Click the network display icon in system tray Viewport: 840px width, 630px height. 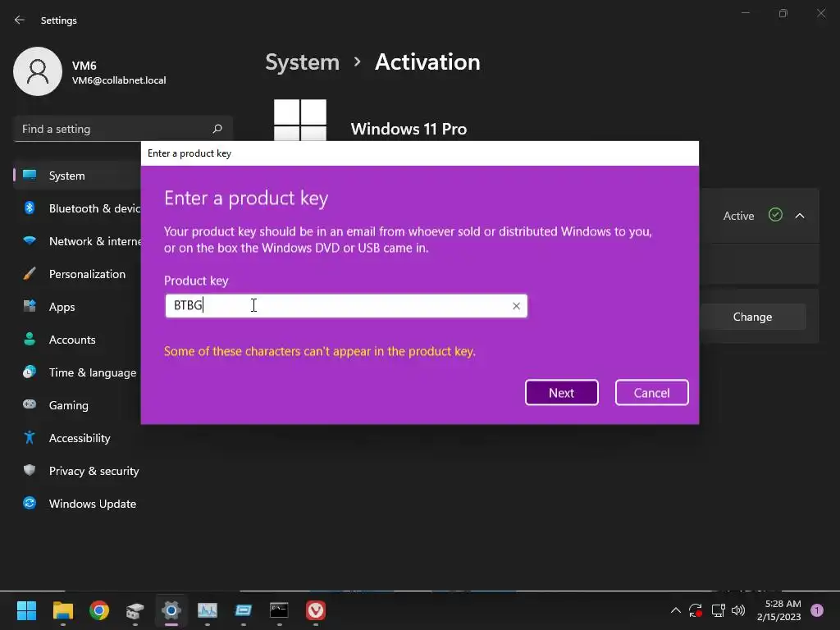(x=718, y=610)
